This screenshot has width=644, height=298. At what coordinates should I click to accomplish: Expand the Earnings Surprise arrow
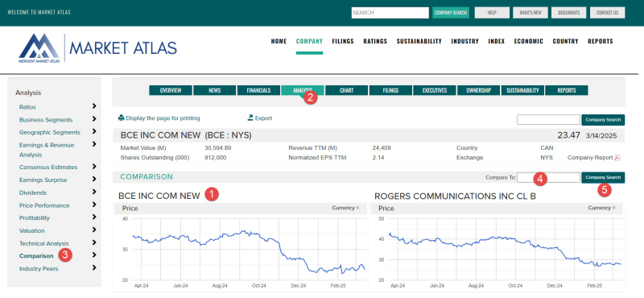click(94, 180)
